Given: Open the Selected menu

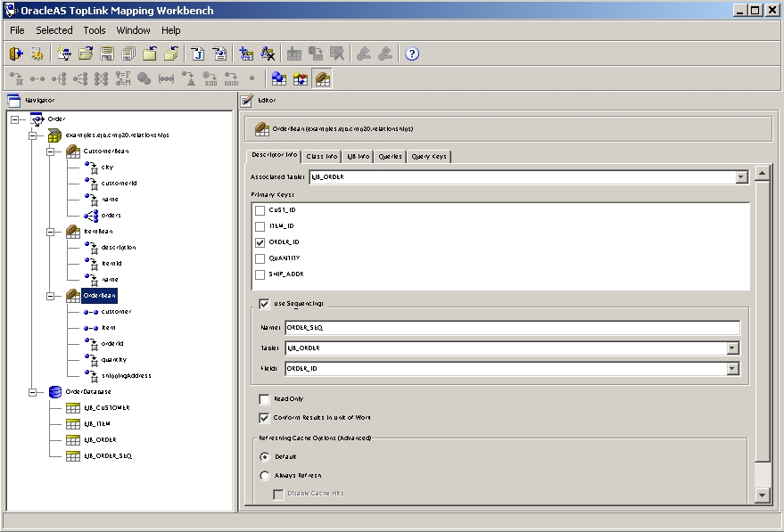Looking at the screenshot, I should 54,30.
